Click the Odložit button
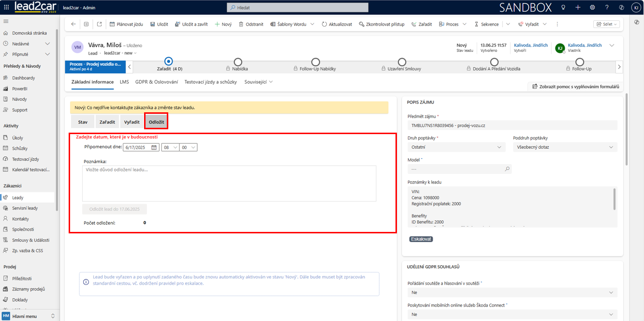This screenshot has height=321, width=644. click(156, 122)
